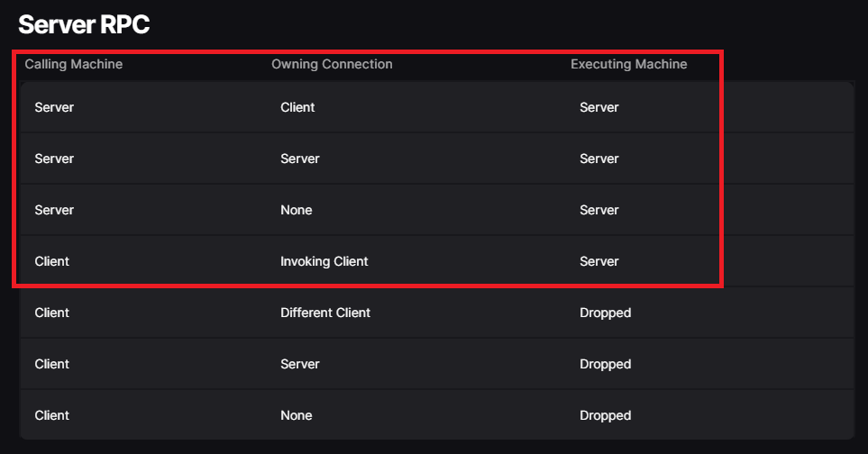Click Server owning connection in the sixth row
This screenshot has height=454, width=868.
click(x=300, y=364)
